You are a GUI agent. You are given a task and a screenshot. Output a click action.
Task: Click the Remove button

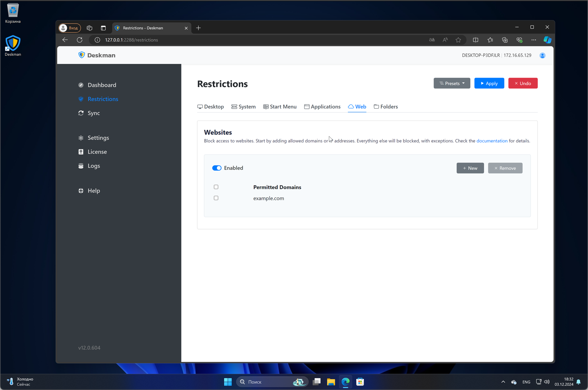click(505, 168)
